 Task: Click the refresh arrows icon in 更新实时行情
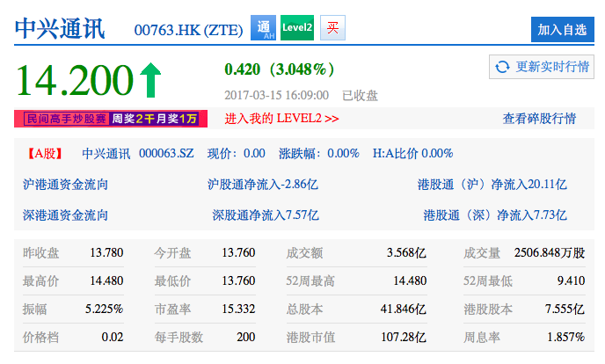(503, 67)
